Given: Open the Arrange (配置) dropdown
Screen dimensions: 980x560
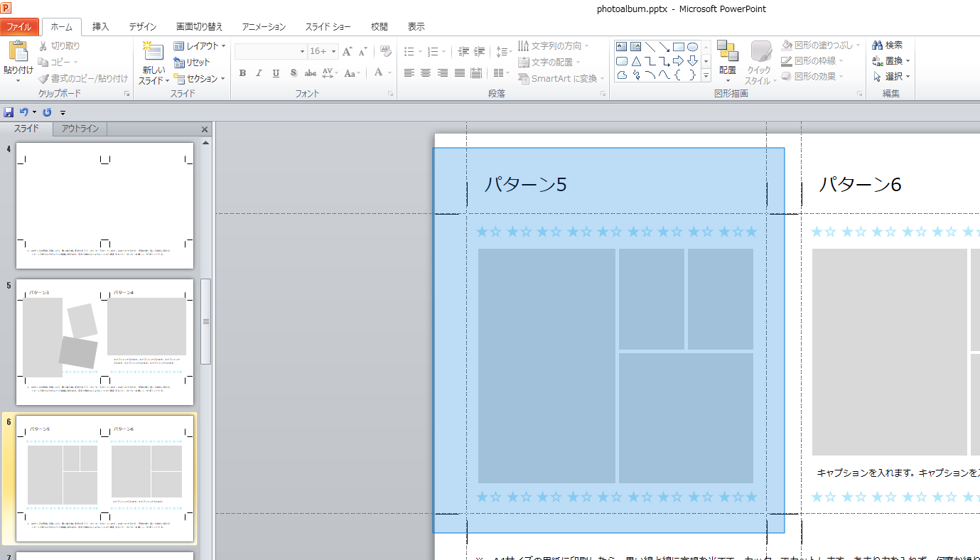Looking at the screenshot, I should [x=728, y=62].
